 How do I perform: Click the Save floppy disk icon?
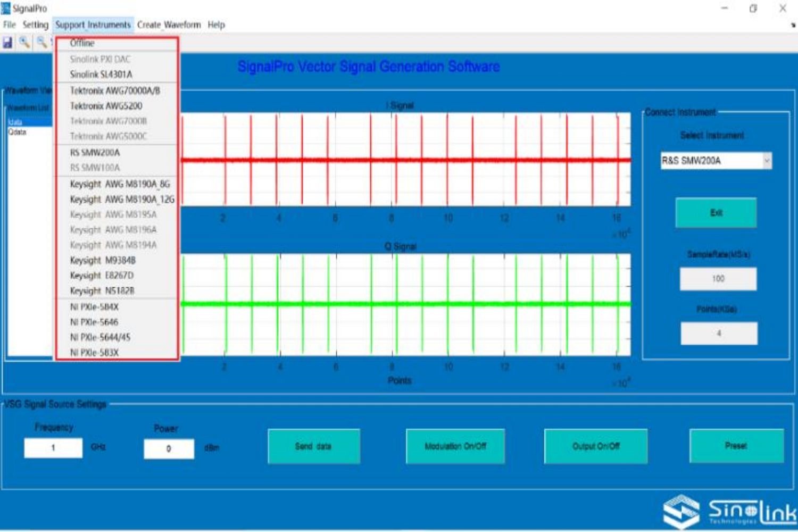pos(7,43)
